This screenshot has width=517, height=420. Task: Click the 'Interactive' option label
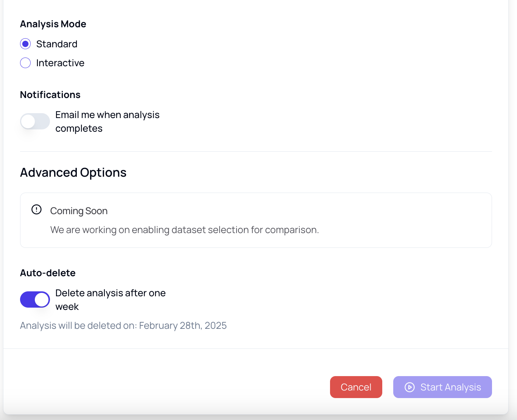point(60,63)
